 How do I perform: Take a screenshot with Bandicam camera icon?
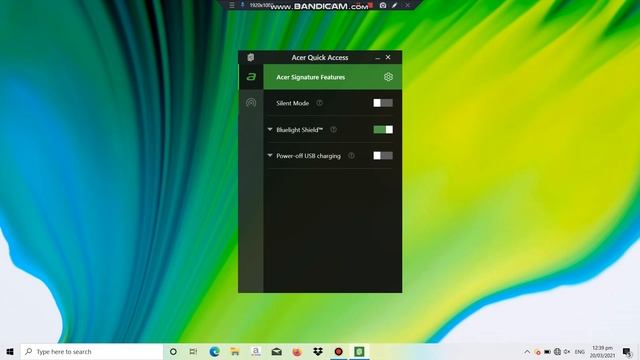click(383, 5)
